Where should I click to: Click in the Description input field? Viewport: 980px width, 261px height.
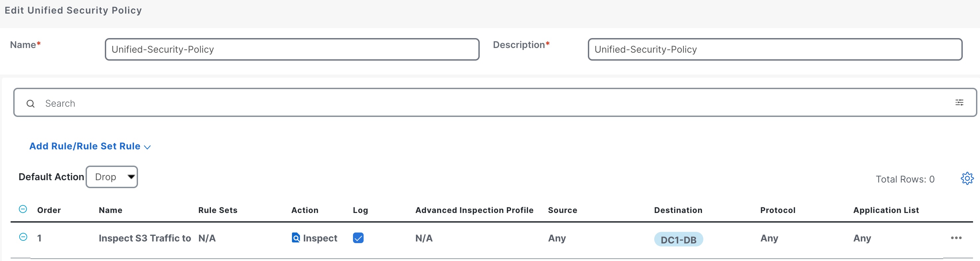click(775, 49)
